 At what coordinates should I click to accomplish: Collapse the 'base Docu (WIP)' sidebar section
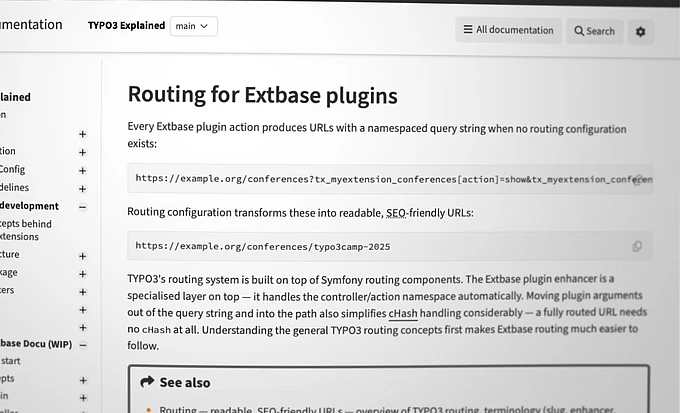[83, 345]
